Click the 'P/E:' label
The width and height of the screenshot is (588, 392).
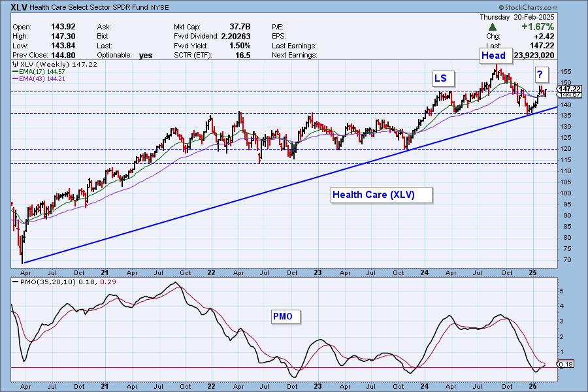(278, 27)
